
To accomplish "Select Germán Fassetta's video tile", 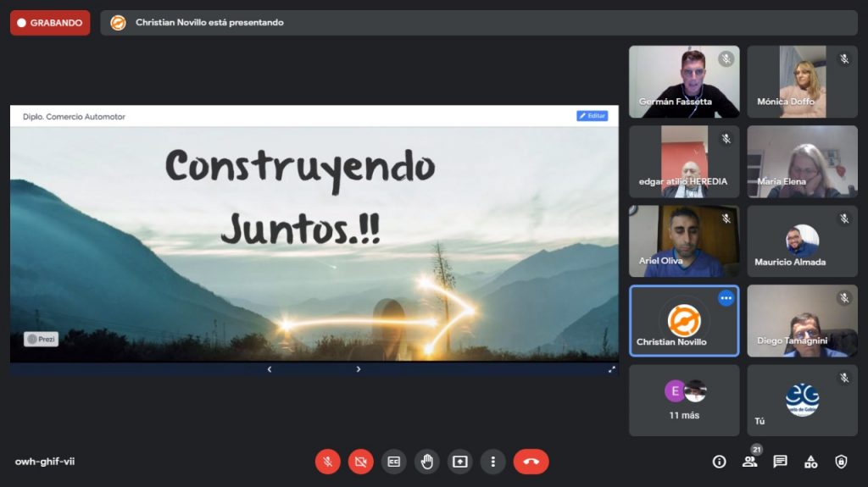I will pos(684,81).
